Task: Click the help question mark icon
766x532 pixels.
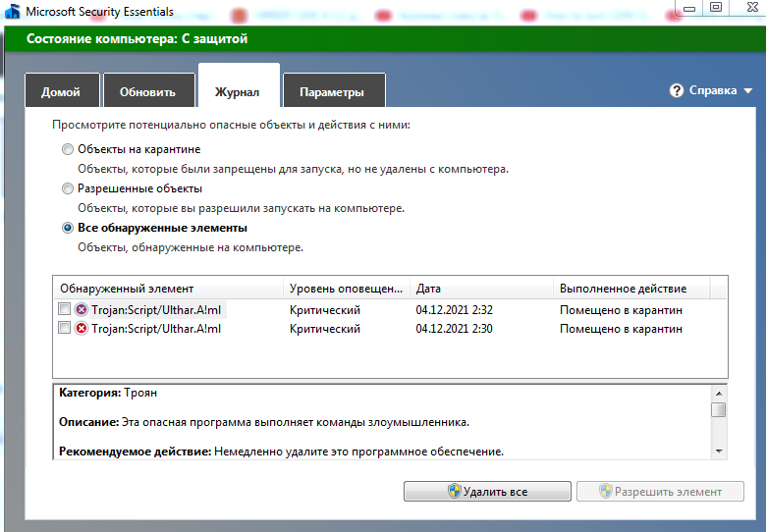Action: [x=676, y=90]
